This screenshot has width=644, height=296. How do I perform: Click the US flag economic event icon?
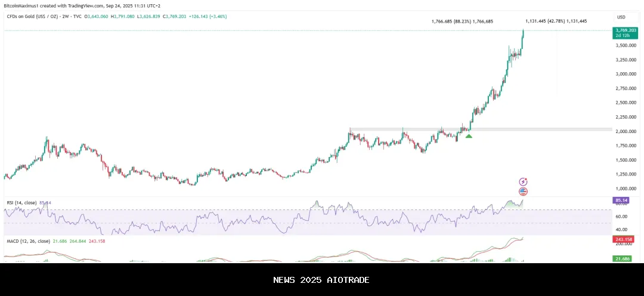[x=523, y=192]
